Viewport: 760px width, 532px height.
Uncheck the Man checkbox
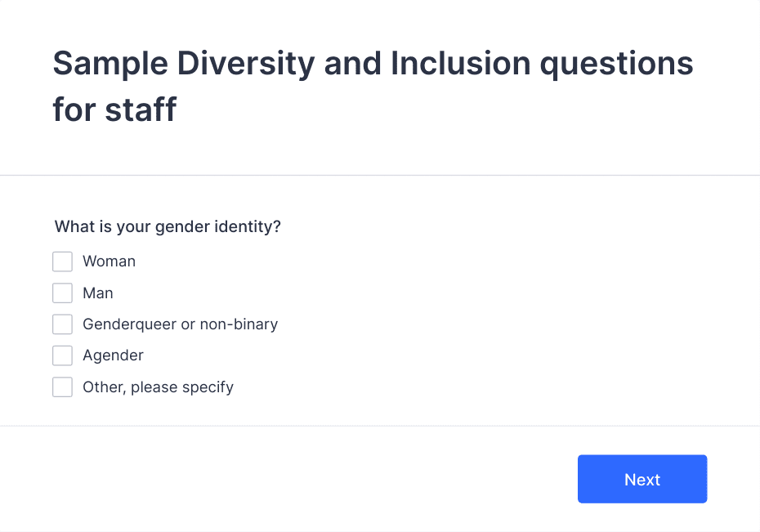pos(62,293)
